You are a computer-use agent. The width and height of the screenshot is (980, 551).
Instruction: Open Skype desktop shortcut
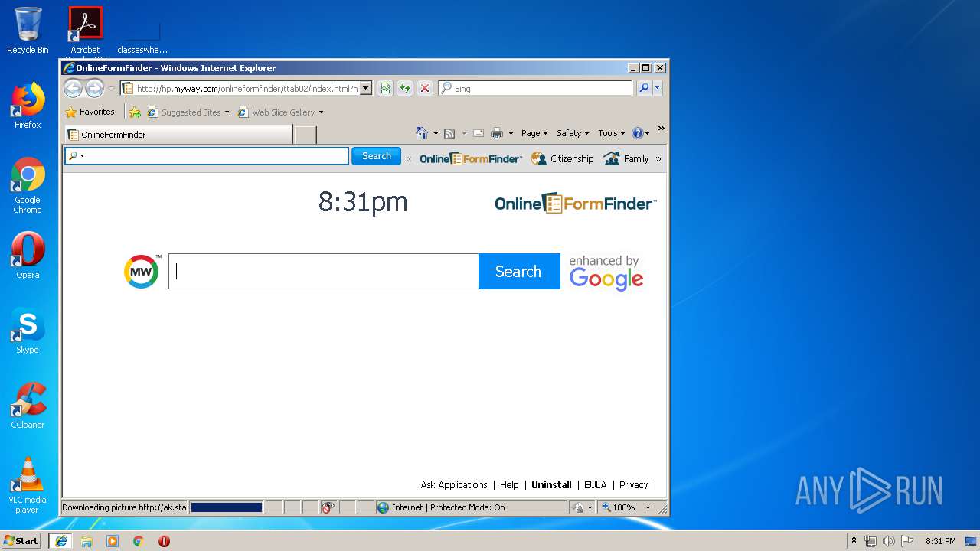pyautogui.click(x=28, y=331)
